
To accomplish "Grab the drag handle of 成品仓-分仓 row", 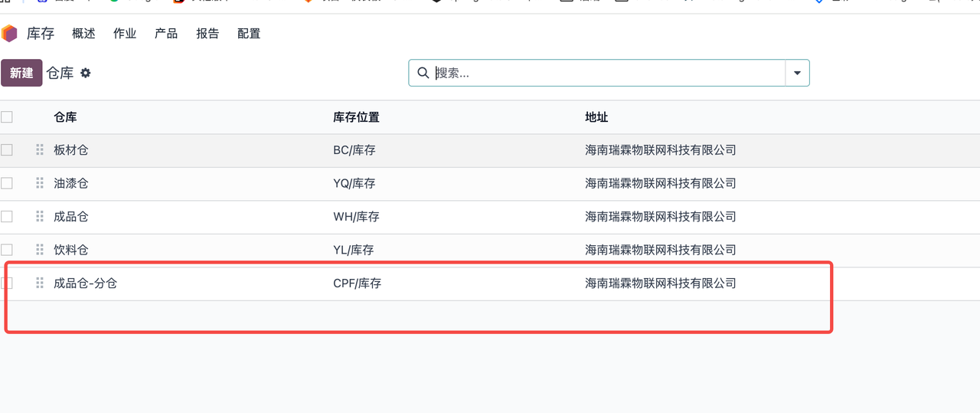I will (40, 284).
